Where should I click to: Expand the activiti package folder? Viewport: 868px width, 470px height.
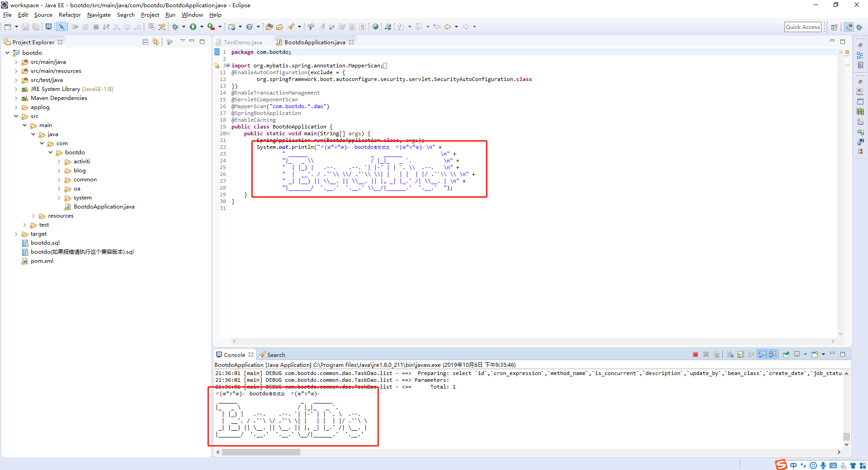point(59,161)
